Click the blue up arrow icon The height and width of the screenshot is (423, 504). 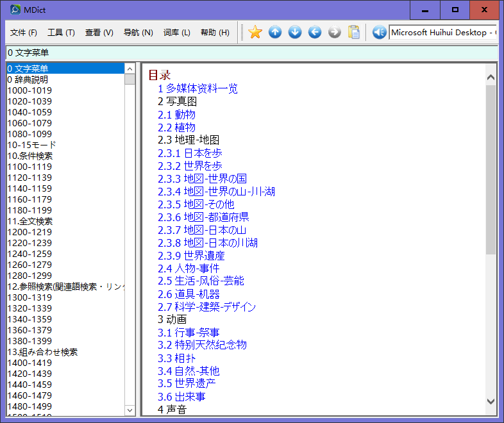275,32
